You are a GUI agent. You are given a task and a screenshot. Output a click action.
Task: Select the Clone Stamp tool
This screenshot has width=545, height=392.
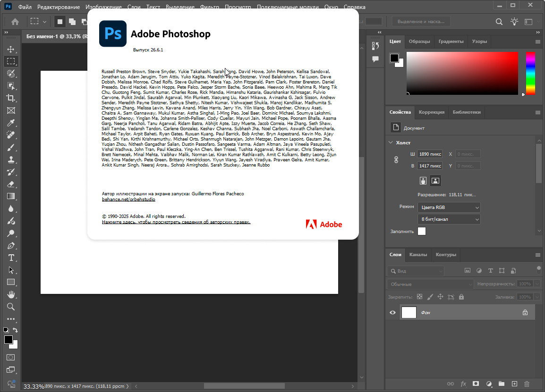[11, 160]
